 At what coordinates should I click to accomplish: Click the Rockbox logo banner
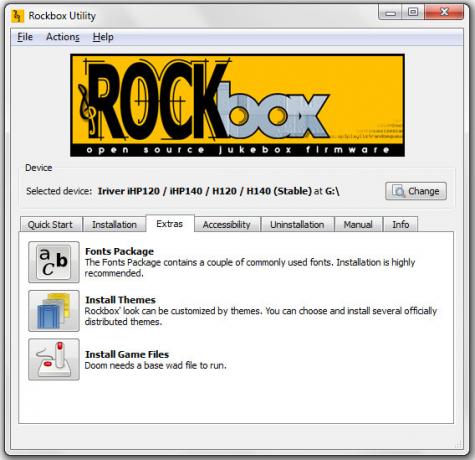click(237, 105)
